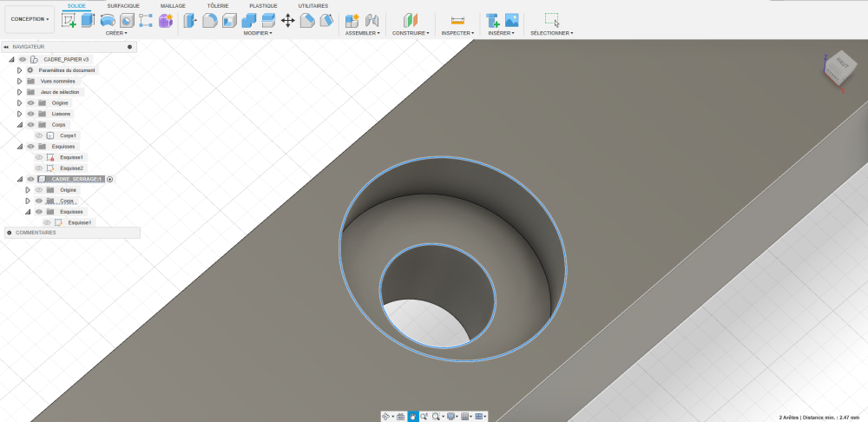This screenshot has height=422, width=868.
Task: Click the Create Sketch icon
Action: point(69,20)
